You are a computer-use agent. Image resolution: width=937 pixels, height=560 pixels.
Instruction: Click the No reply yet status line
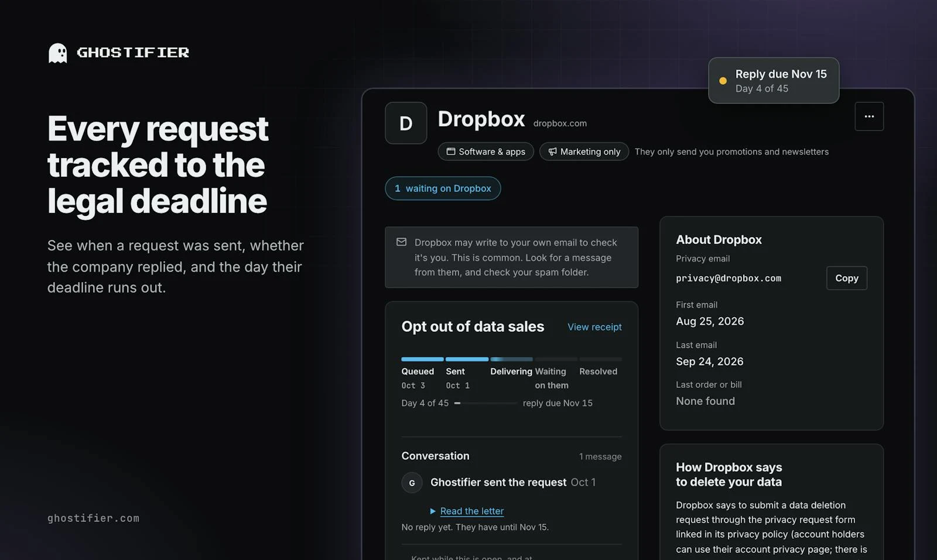pyautogui.click(x=475, y=527)
